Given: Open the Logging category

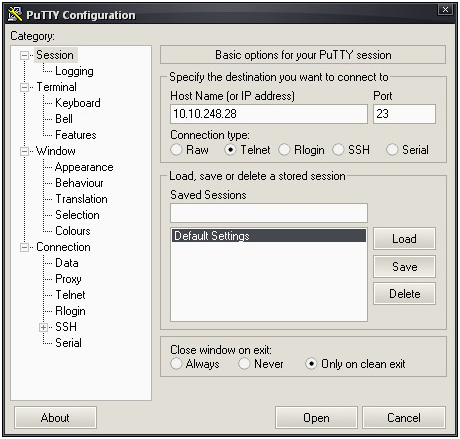Looking at the screenshot, I should click(x=74, y=71).
